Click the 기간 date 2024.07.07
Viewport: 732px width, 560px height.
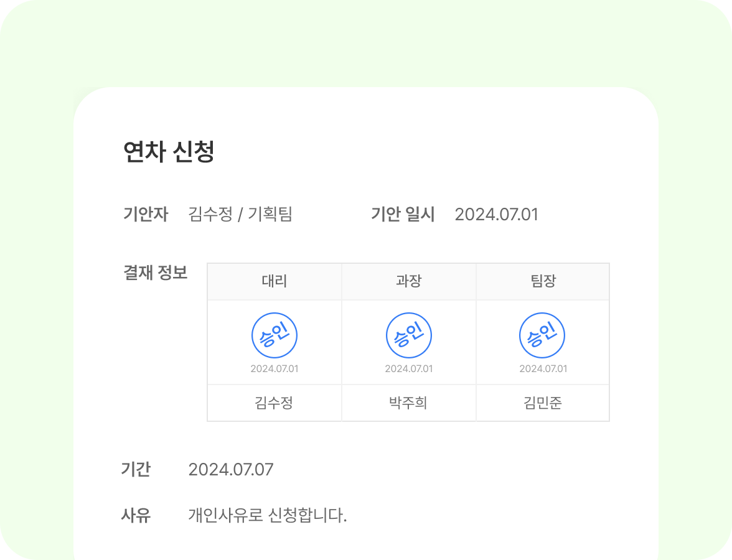pos(231,469)
